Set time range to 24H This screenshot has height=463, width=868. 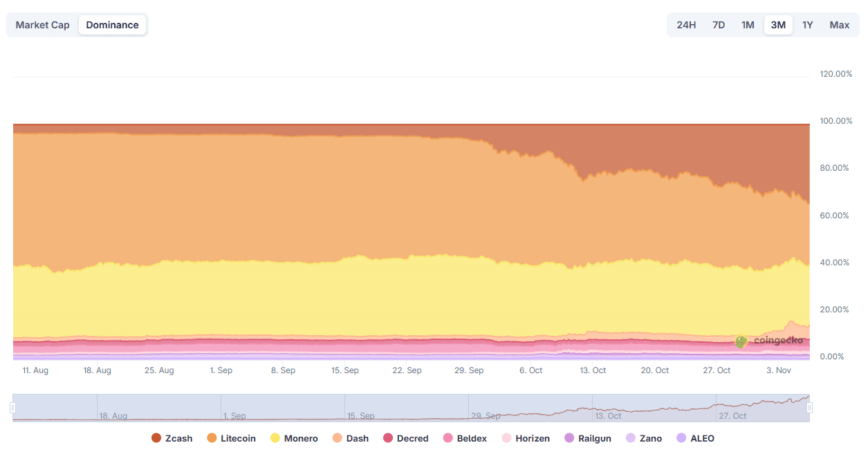pyautogui.click(x=686, y=25)
